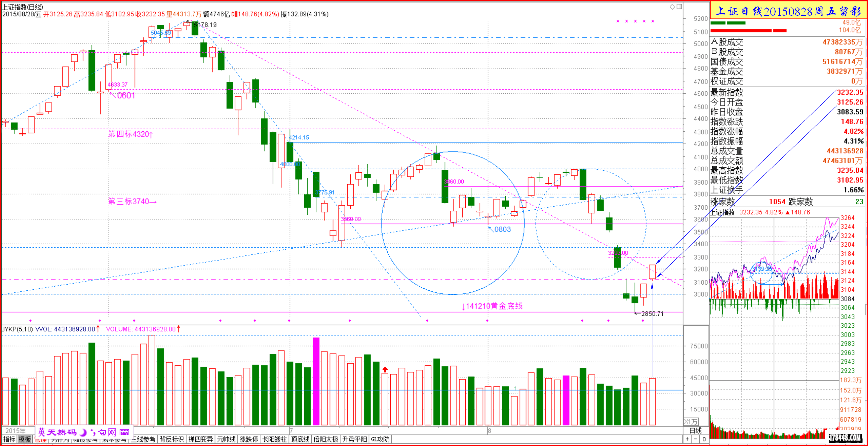This screenshot has height=446, width=868.
Task: Click the split-window square icon above chart
Action: tap(679, 6)
